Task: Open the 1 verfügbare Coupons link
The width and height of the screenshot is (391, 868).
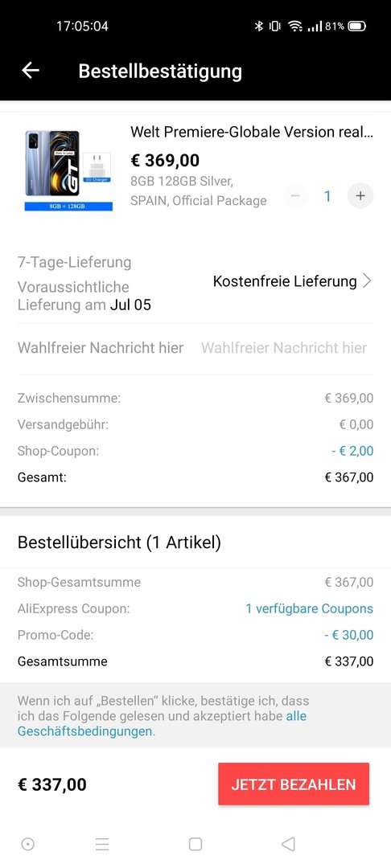Action: (310, 608)
